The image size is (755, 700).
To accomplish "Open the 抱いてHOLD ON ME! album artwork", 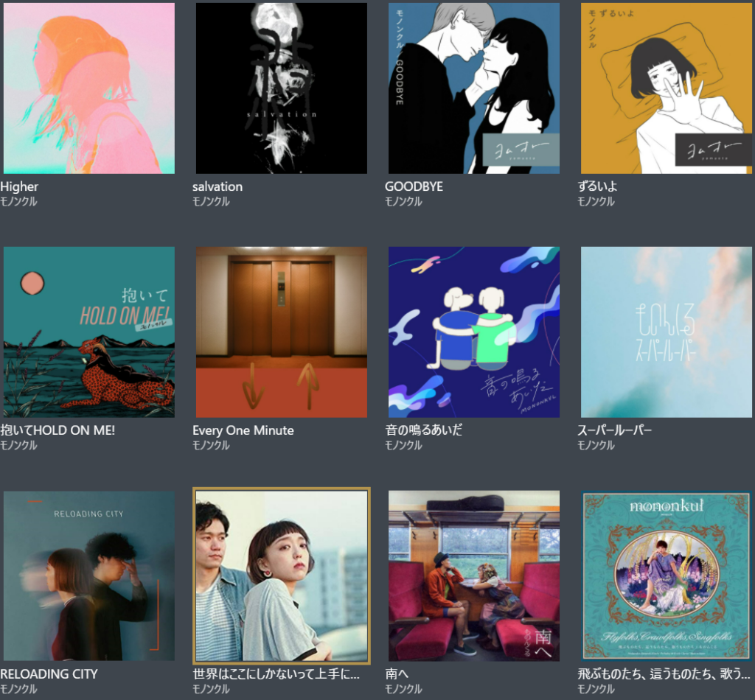I will coord(89,332).
